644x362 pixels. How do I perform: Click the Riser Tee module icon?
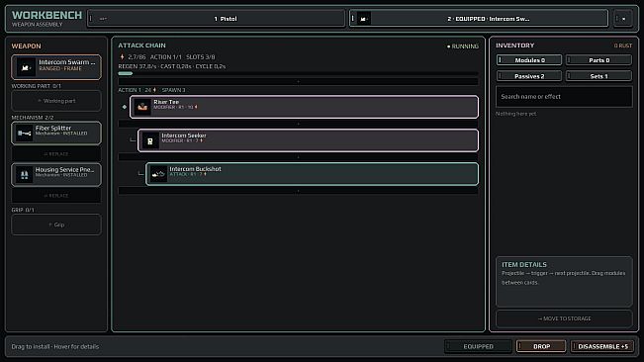point(142,107)
